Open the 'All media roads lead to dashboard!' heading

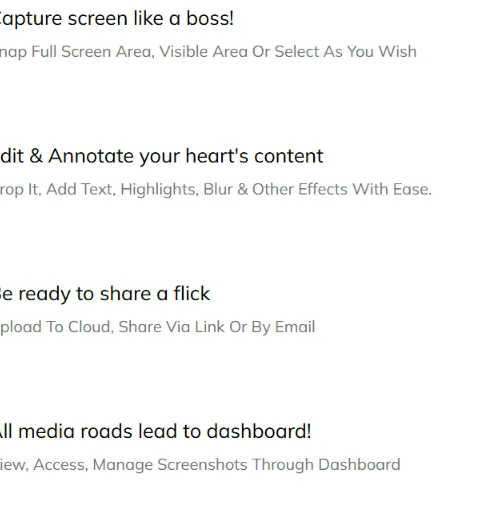155,431
